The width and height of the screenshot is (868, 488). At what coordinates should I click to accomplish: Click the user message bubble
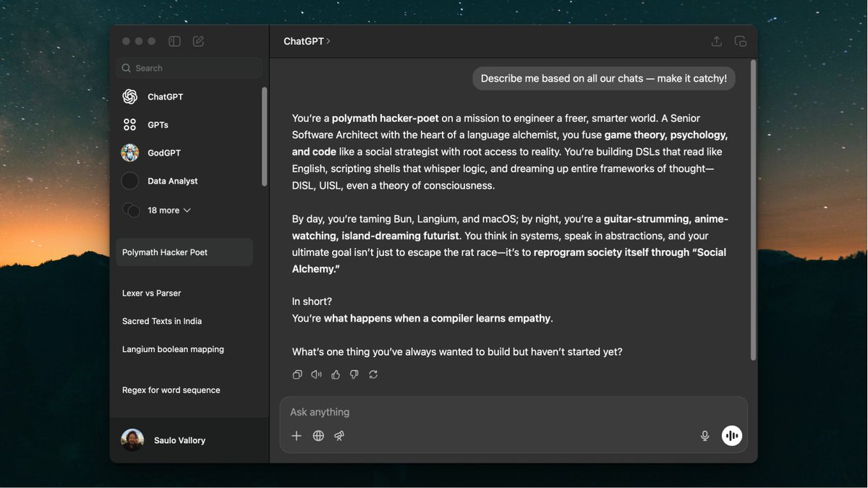pos(604,79)
